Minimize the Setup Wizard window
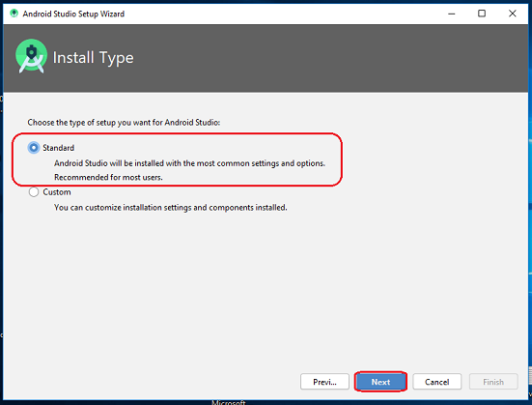 [x=452, y=14]
